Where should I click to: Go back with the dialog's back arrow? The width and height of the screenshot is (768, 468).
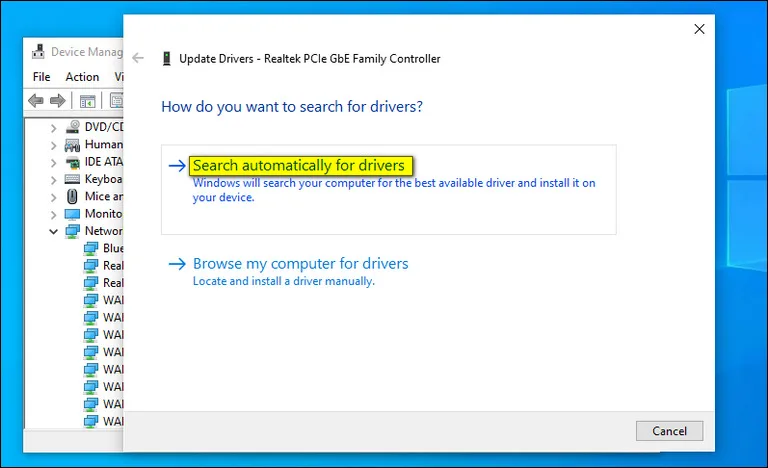tap(138, 58)
